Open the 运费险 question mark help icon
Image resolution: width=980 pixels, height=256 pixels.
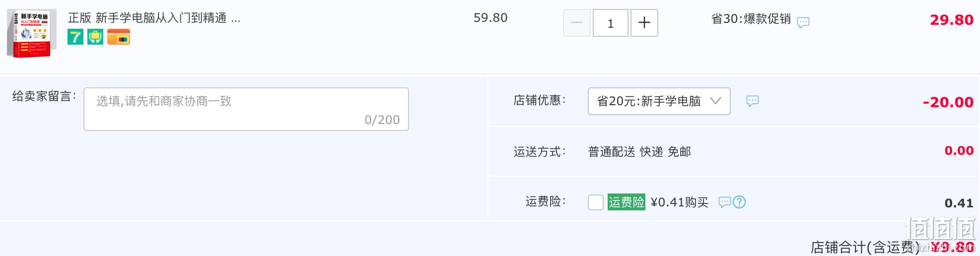pyautogui.click(x=739, y=202)
